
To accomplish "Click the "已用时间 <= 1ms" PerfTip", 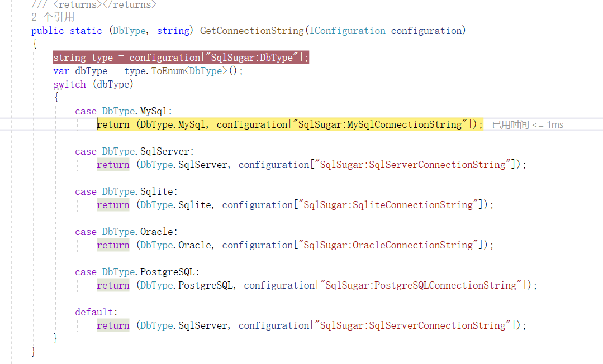I will (x=528, y=124).
